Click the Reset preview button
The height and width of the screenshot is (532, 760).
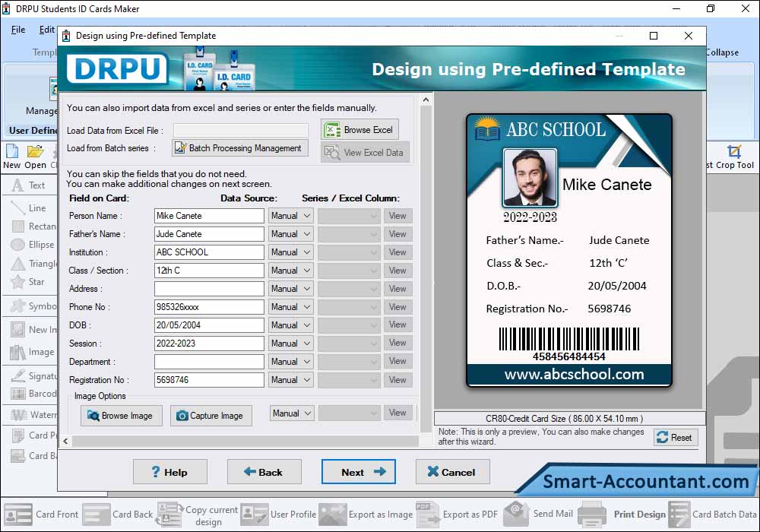coord(676,438)
